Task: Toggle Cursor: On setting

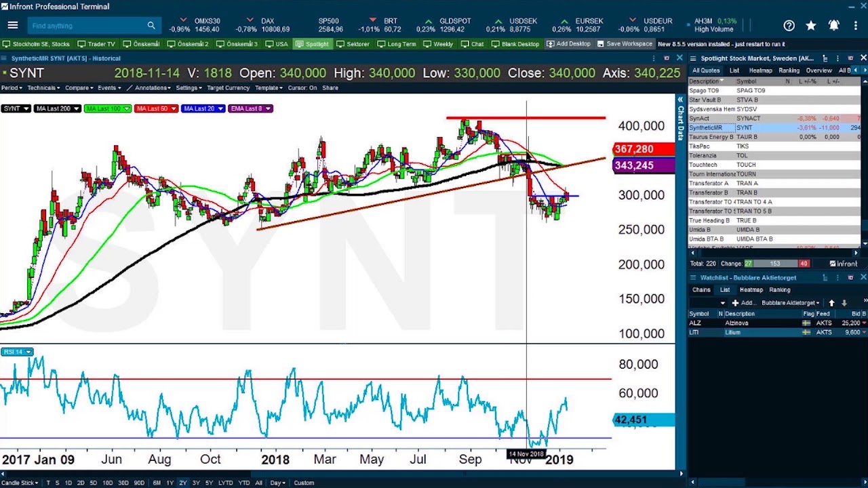Action: coord(302,88)
